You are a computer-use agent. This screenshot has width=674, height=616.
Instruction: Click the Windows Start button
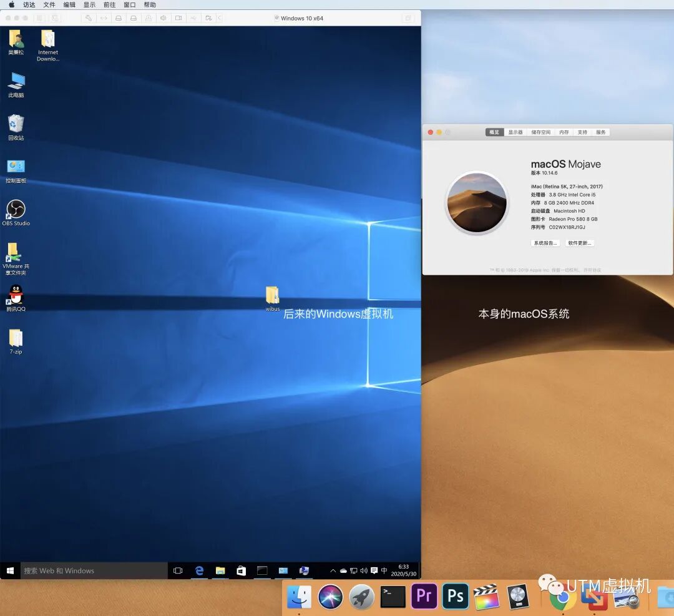[11, 570]
